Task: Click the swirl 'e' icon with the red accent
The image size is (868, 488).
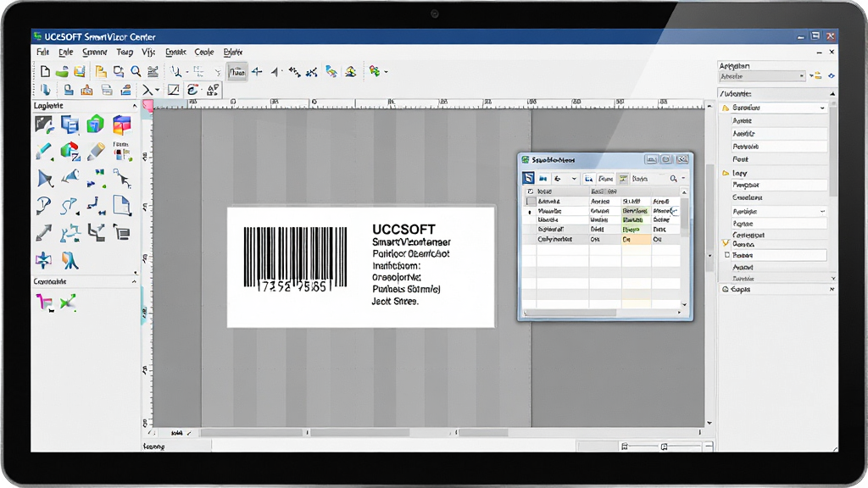Action: click(x=192, y=90)
